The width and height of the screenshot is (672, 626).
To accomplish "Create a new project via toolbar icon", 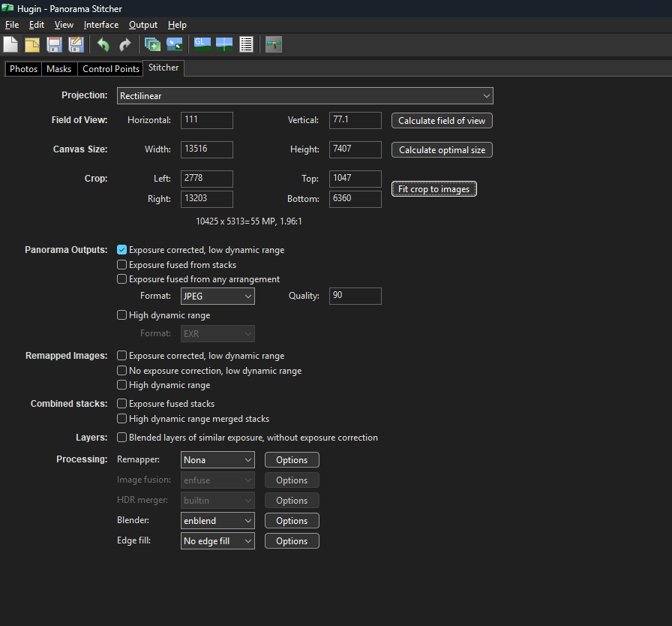I will [10, 44].
